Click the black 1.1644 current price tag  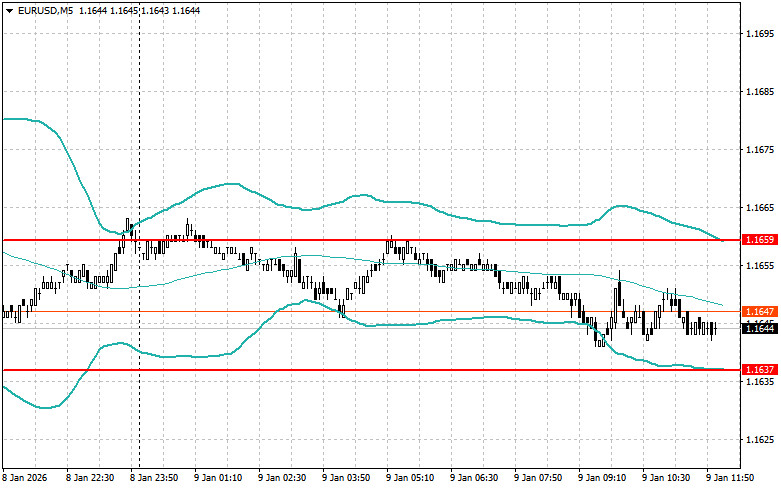755,328
